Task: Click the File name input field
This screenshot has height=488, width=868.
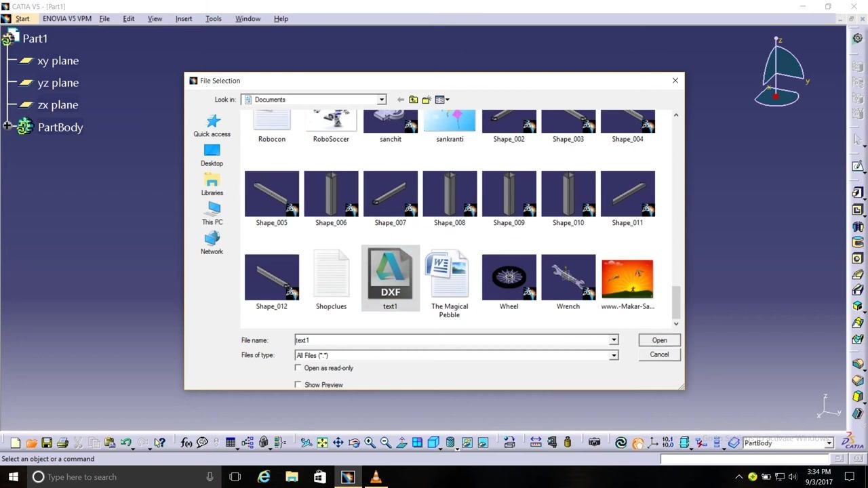Action: (x=452, y=340)
